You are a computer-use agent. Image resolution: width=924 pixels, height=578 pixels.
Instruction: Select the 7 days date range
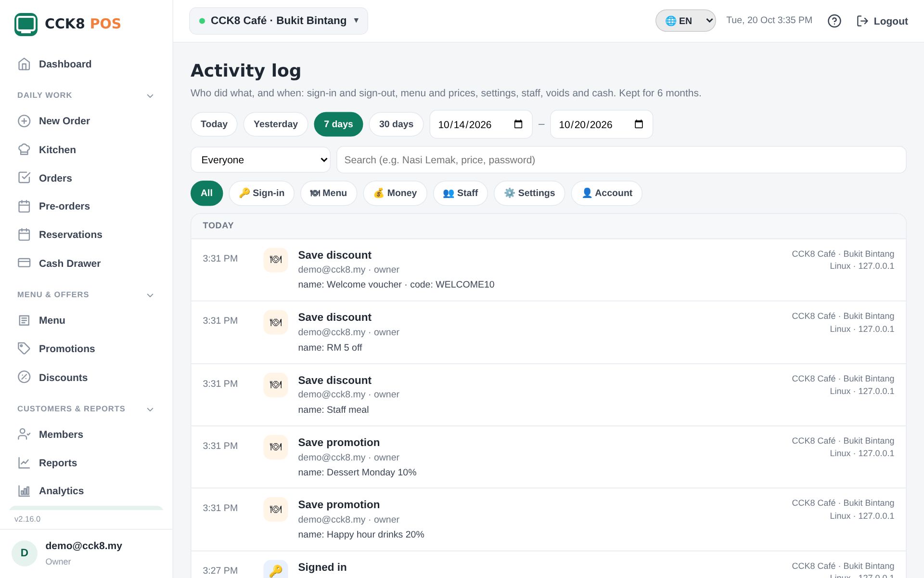click(x=338, y=124)
